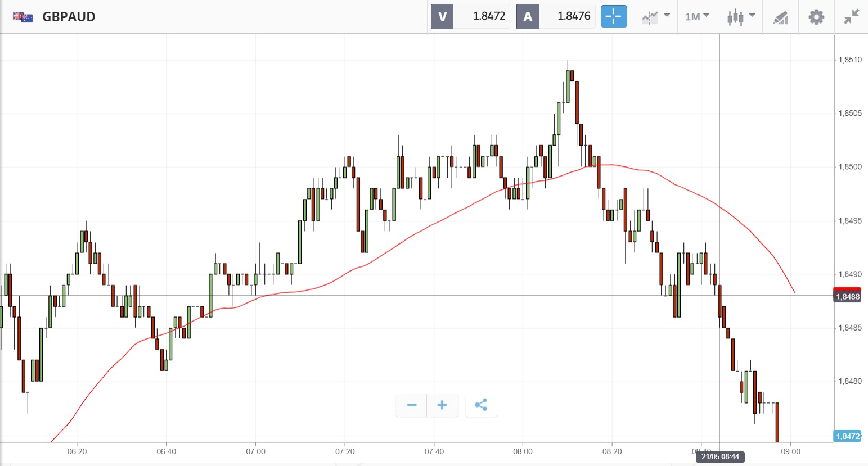The height and width of the screenshot is (466, 868).
Task: Collapse the chart with the shrink arrows
Action: (851, 17)
